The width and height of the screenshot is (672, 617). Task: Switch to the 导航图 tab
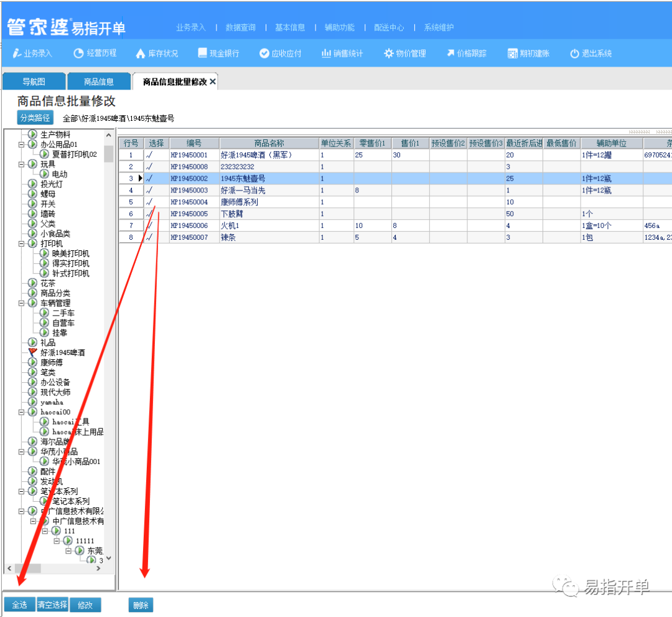(x=34, y=82)
